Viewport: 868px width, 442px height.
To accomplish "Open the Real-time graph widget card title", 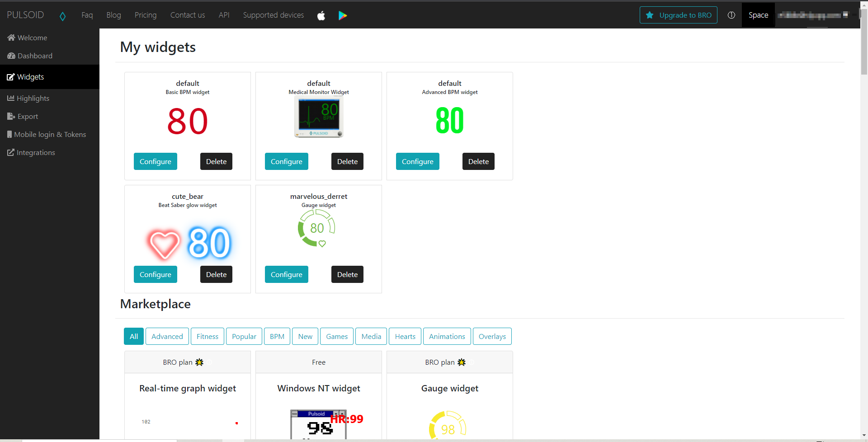I will click(188, 388).
